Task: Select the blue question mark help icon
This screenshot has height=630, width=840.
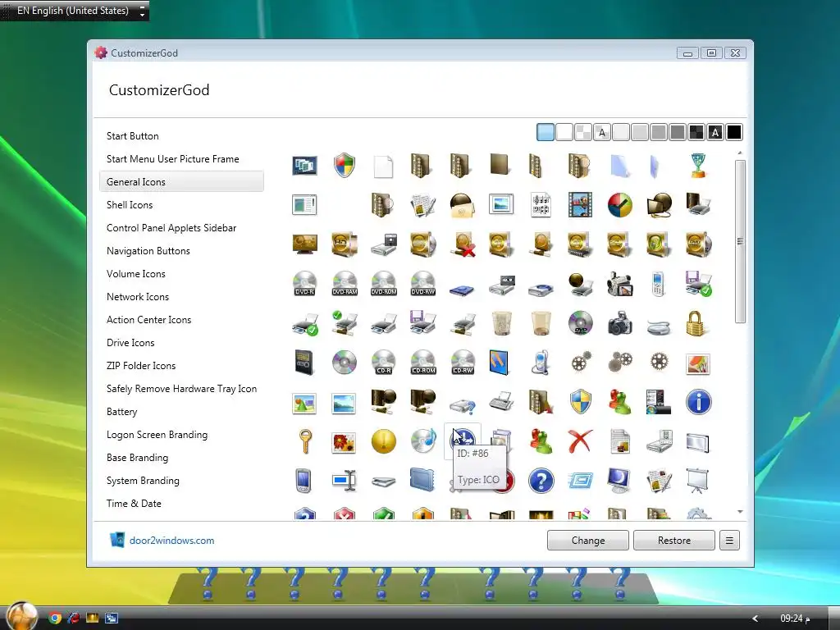Action: [541, 481]
